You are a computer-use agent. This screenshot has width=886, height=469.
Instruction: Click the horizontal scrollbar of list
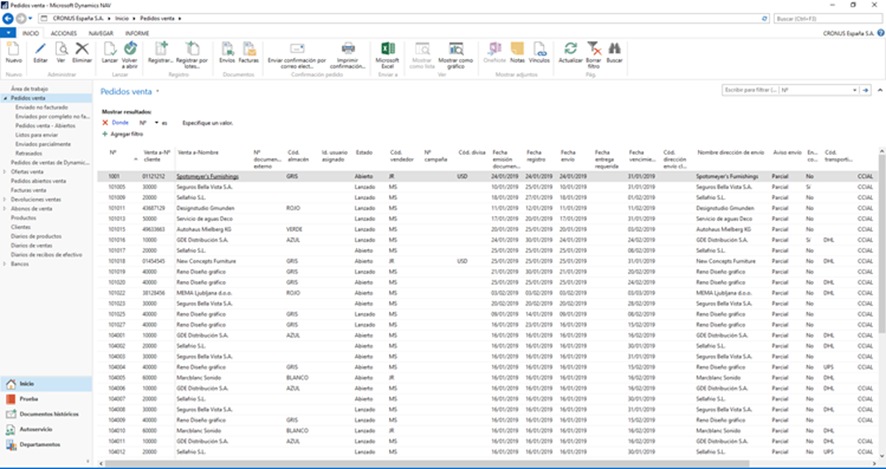click(x=427, y=464)
